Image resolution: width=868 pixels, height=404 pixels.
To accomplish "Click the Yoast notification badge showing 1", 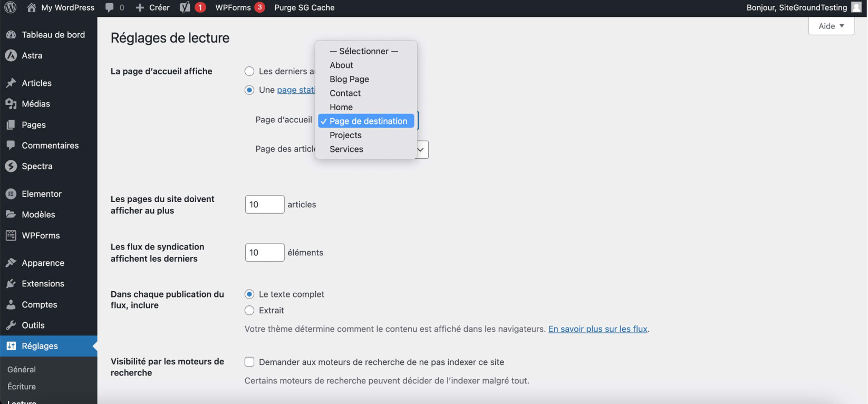I will point(200,7).
